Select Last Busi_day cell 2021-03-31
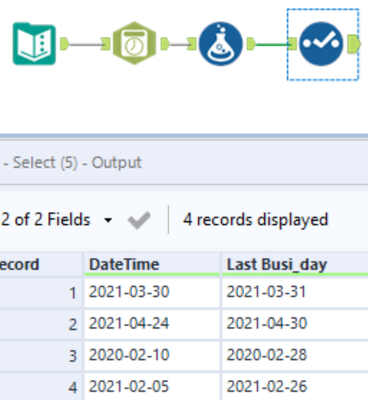 295,292
